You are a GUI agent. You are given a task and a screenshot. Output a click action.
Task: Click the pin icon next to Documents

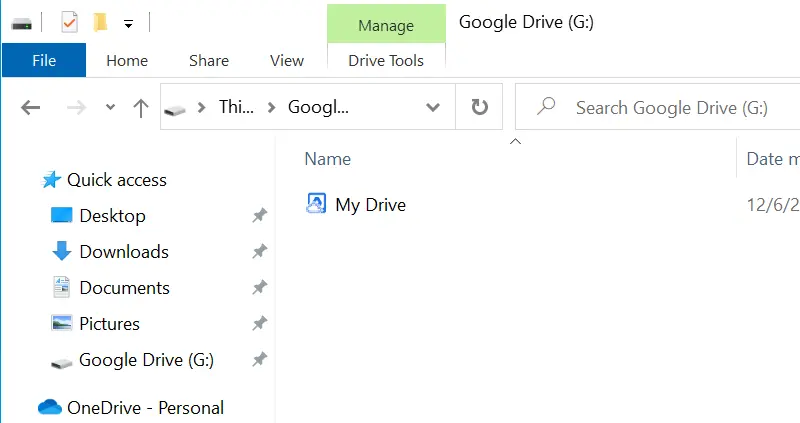click(260, 287)
